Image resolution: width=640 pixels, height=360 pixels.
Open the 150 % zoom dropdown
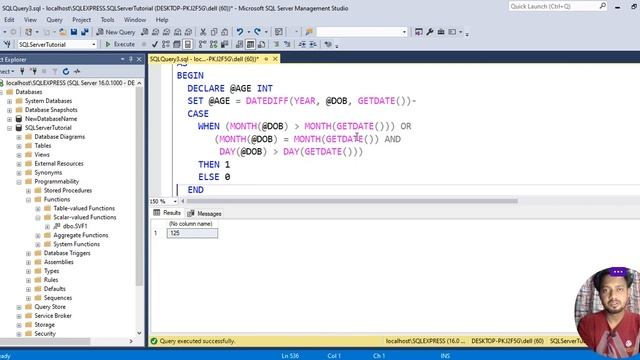point(175,201)
